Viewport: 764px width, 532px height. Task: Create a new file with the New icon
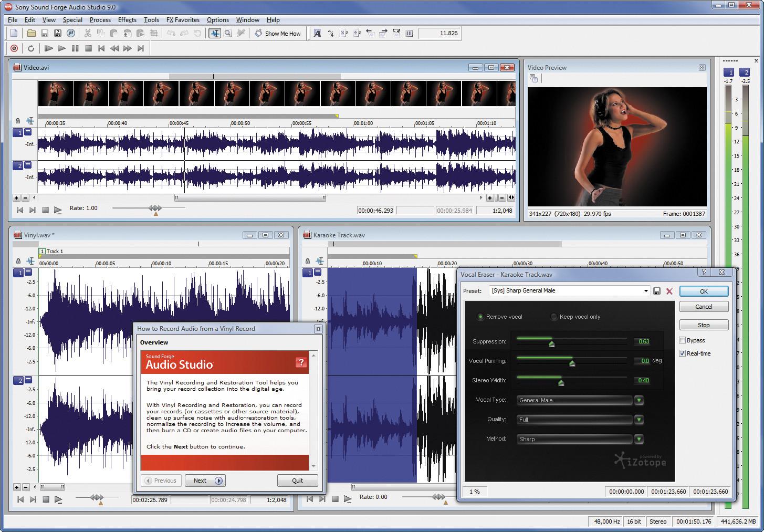(14, 33)
